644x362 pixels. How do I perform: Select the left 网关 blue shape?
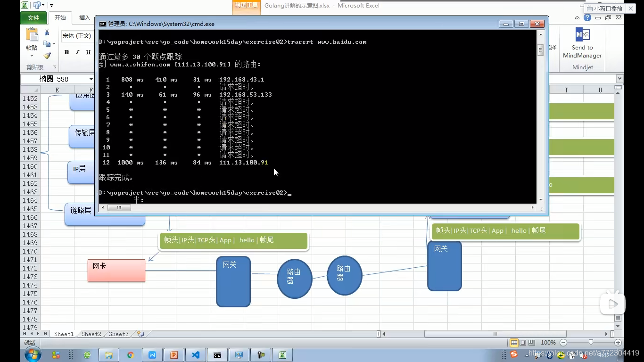(233, 281)
